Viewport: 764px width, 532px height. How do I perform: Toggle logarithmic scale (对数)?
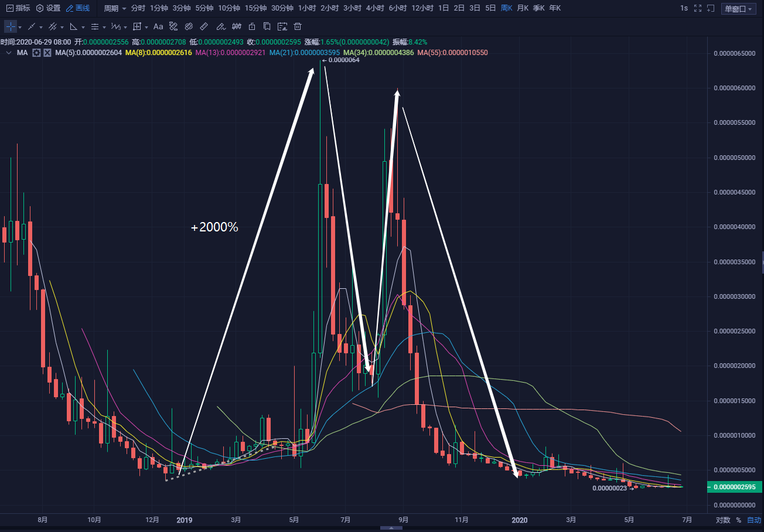pyautogui.click(x=723, y=520)
